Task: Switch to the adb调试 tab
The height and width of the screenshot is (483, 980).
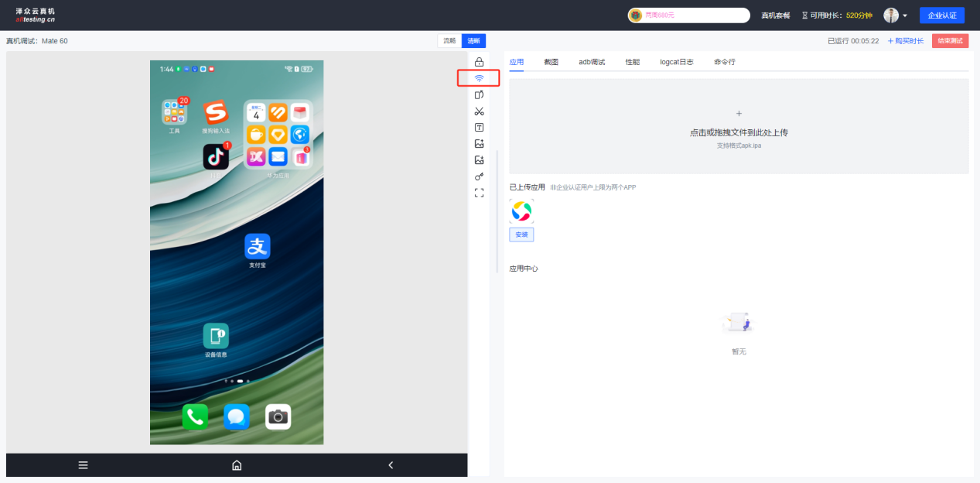Action: pyautogui.click(x=592, y=62)
